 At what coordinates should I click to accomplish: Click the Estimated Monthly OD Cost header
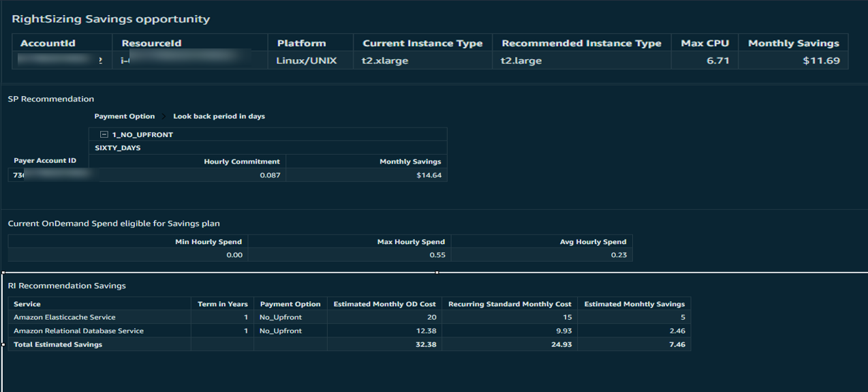coord(384,304)
